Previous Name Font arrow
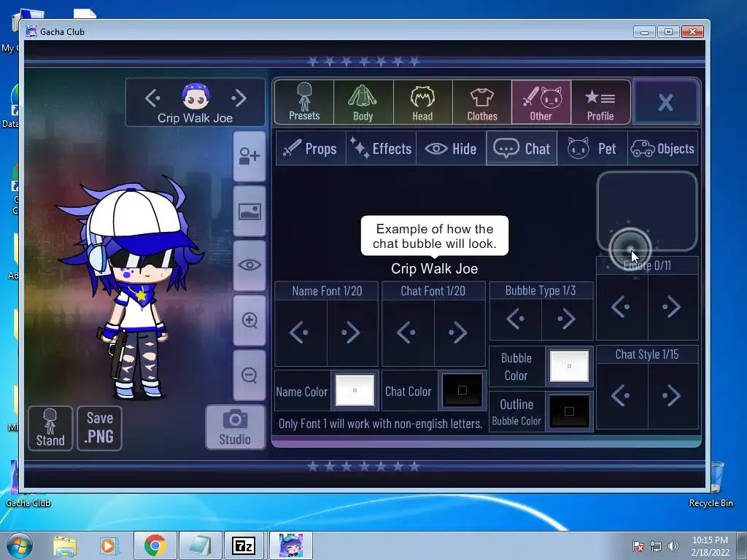This screenshot has width=747, height=560. (x=301, y=332)
